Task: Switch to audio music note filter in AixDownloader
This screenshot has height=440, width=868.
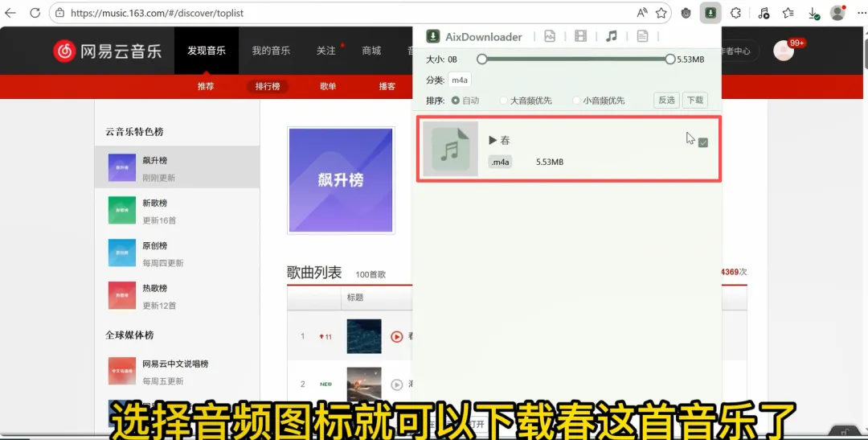Action: pyautogui.click(x=611, y=36)
